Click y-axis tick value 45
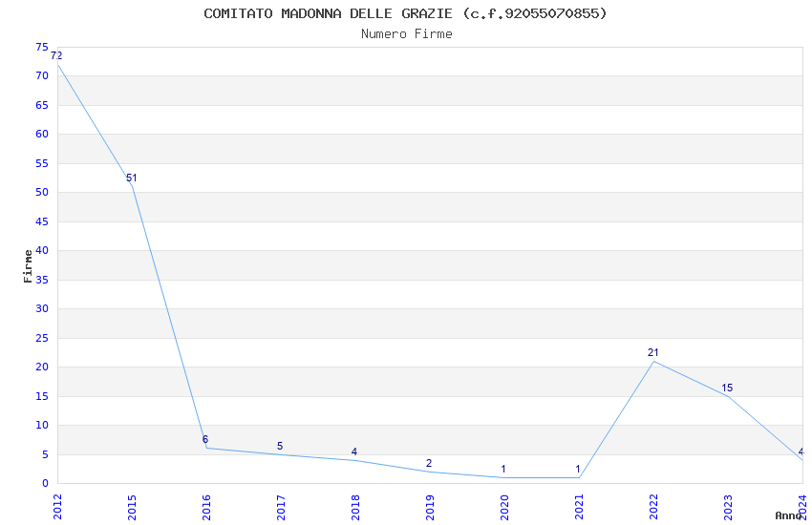This screenshot has height=525, width=812. click(x=42, y=221)
